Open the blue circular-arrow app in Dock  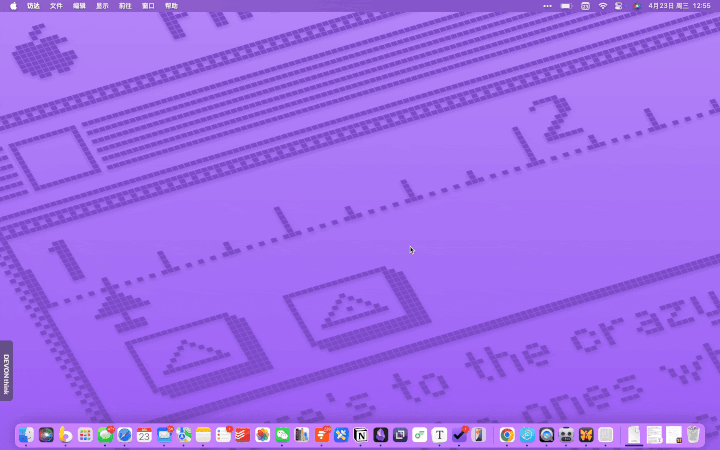point(527,435)
